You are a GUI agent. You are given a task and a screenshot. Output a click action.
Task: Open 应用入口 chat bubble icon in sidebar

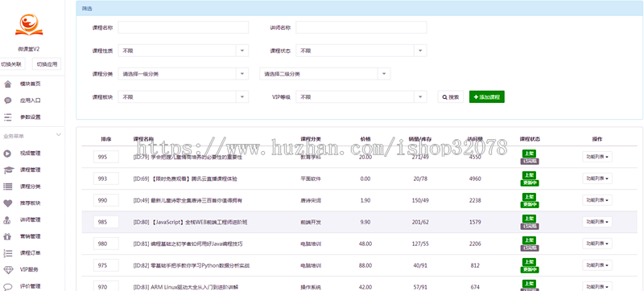pyautogui.click(x=7, y=100)
